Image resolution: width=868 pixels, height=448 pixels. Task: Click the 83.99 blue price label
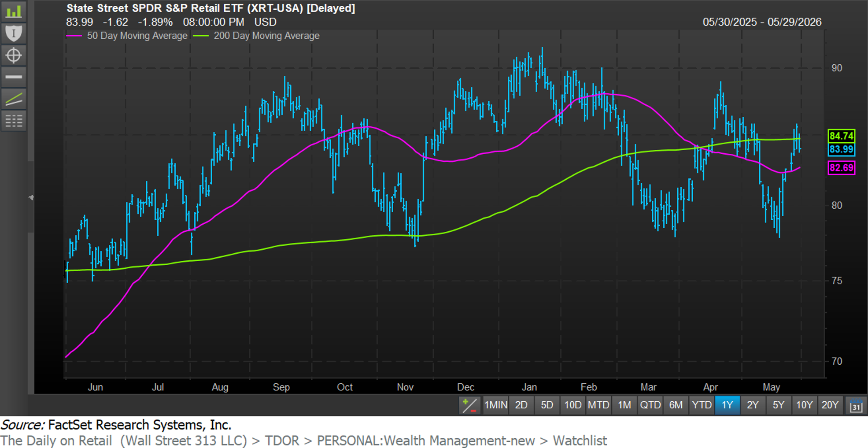pyautogui.click(x=841, y=149)
